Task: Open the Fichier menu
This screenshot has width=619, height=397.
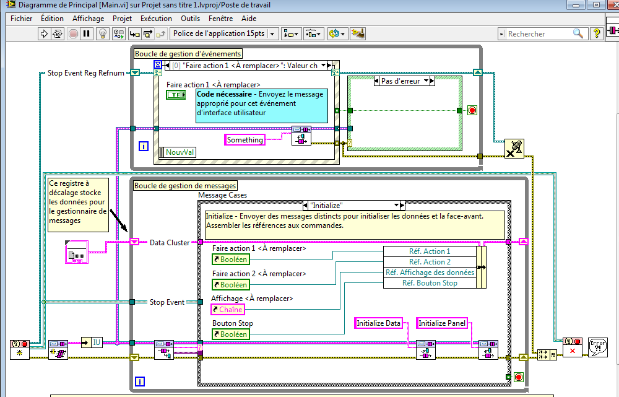Action: pyautogui.click(x=21, y=19)
